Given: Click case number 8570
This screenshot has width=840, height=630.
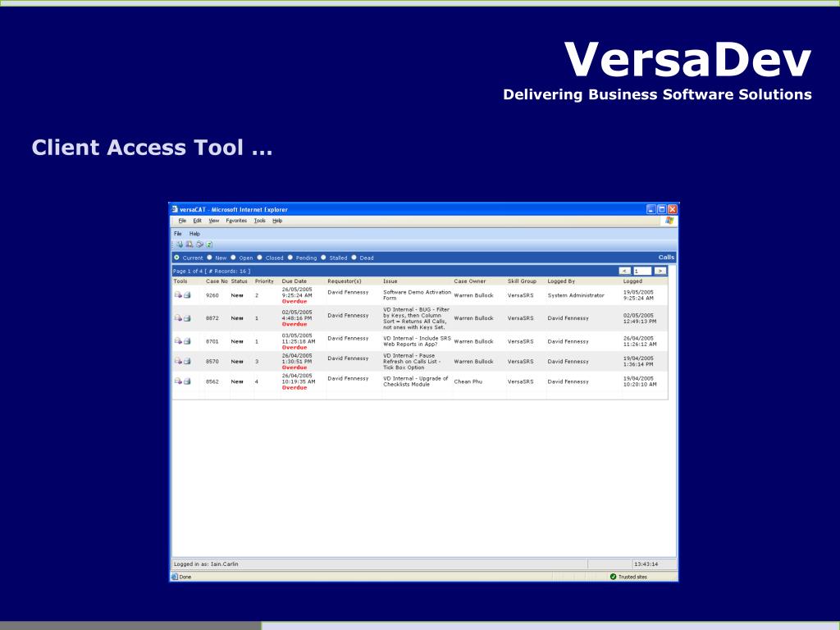Looking at the screenshot, I should [212, 362].
